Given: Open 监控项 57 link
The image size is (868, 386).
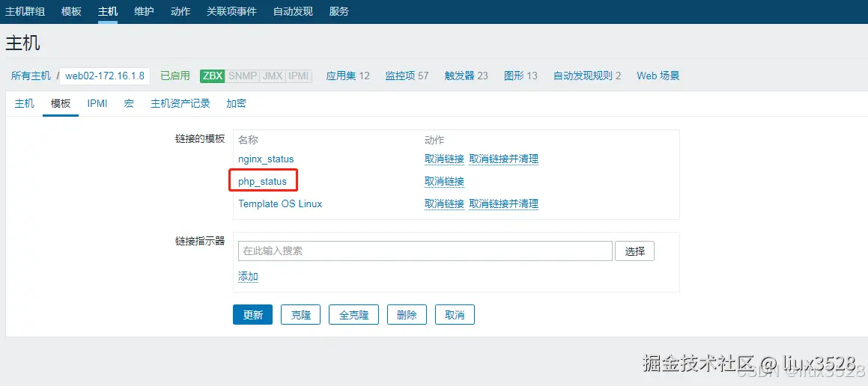Looking at the screenshot, I should pyautogui.click(x=407, y=76).
